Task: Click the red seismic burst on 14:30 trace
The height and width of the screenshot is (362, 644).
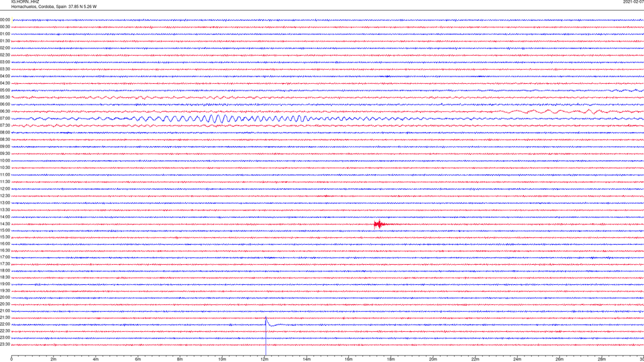Action: click(x=379, y=224)
